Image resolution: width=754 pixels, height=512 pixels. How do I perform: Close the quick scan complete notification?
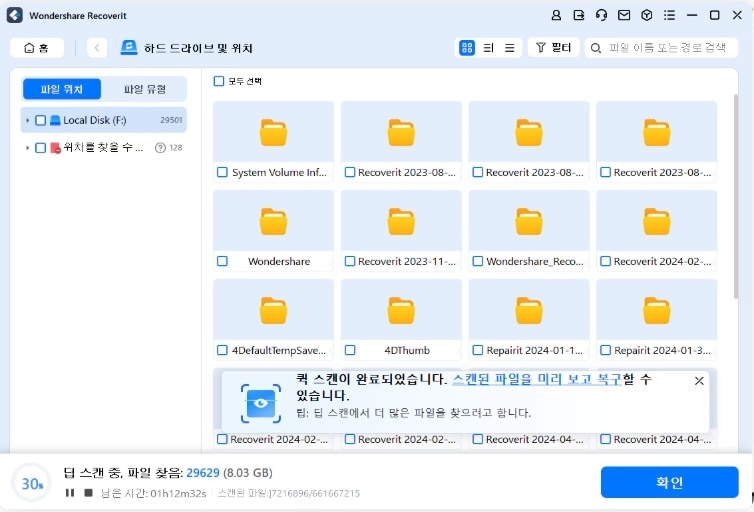coord(699,381)
